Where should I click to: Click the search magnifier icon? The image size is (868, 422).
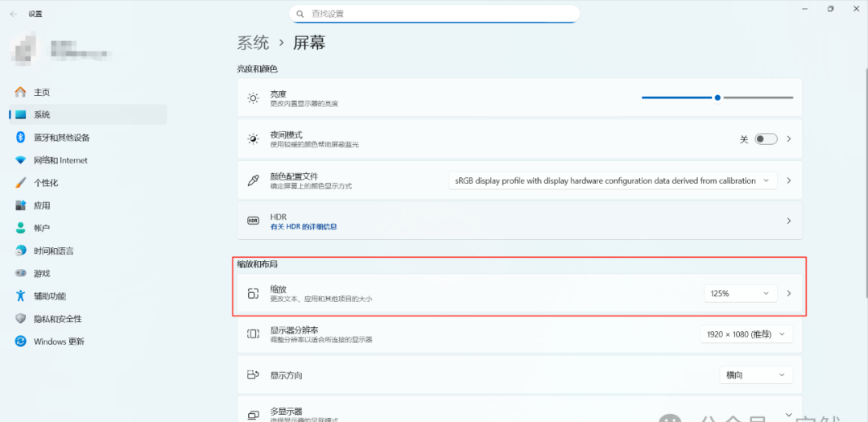[300, 14]
